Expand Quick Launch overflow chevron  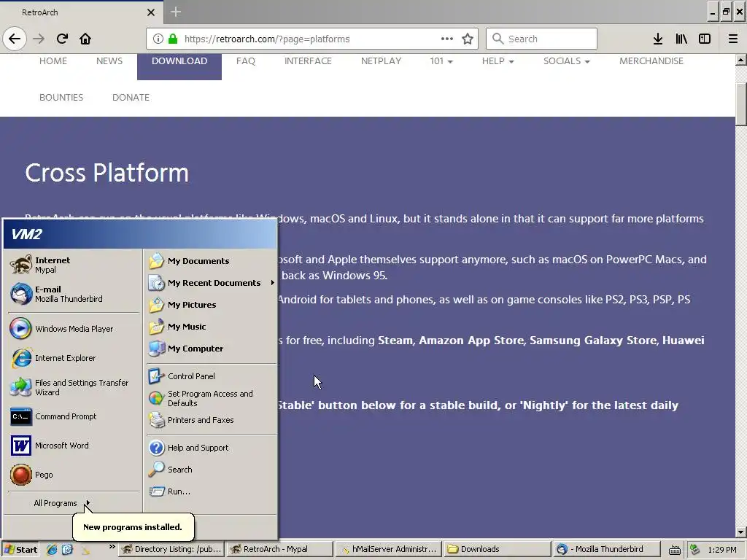112,547
